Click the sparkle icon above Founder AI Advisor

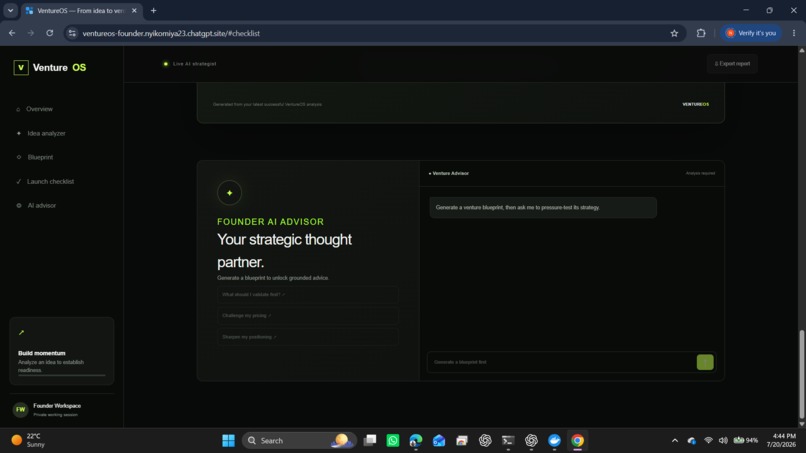click(x=229, y=193)
